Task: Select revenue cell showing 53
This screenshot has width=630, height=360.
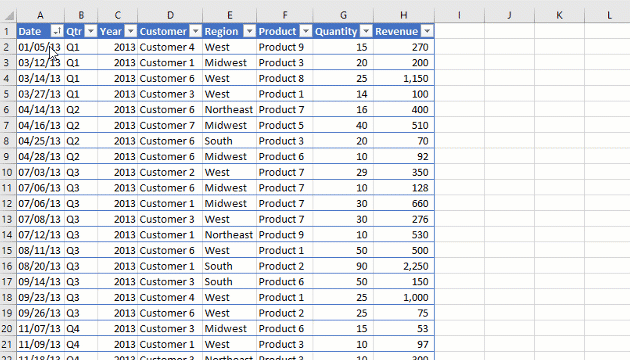Action: click(x=404, y=329)
